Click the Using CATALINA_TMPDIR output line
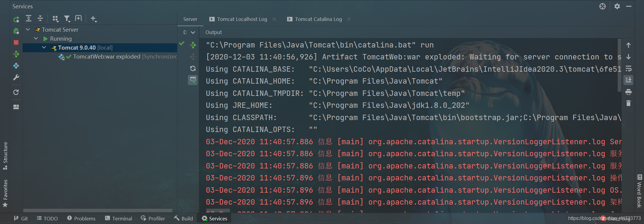 tap(335, 93)
